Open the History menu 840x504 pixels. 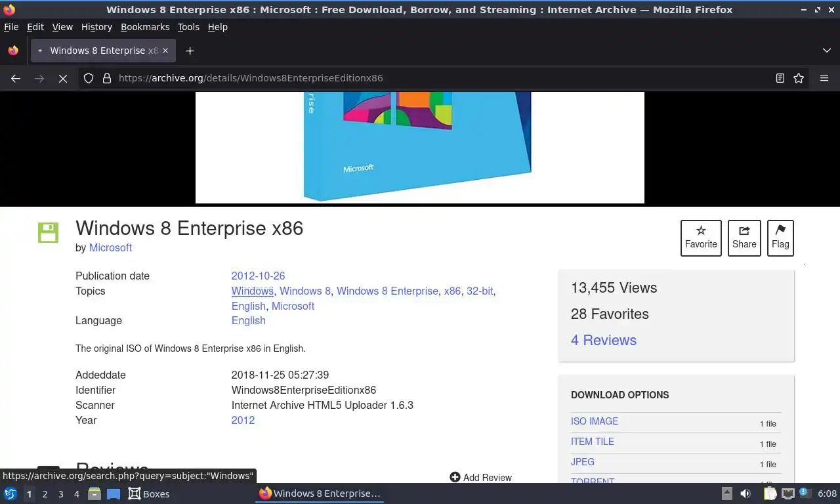point(96,27)
